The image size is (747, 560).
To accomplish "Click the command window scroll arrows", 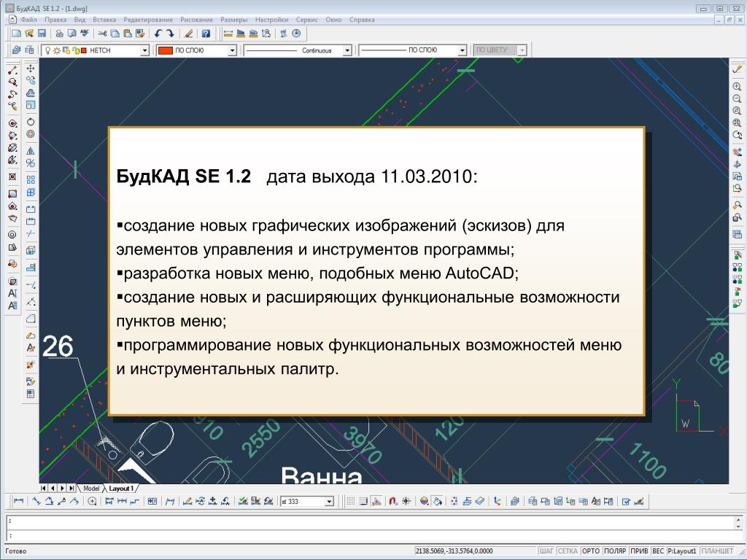I will 738,522.
